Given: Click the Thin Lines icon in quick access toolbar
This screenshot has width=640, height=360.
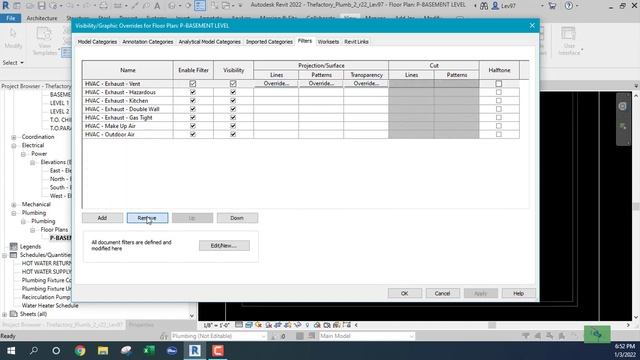Looking at the screenshot, I should click(x=200, y=6).
